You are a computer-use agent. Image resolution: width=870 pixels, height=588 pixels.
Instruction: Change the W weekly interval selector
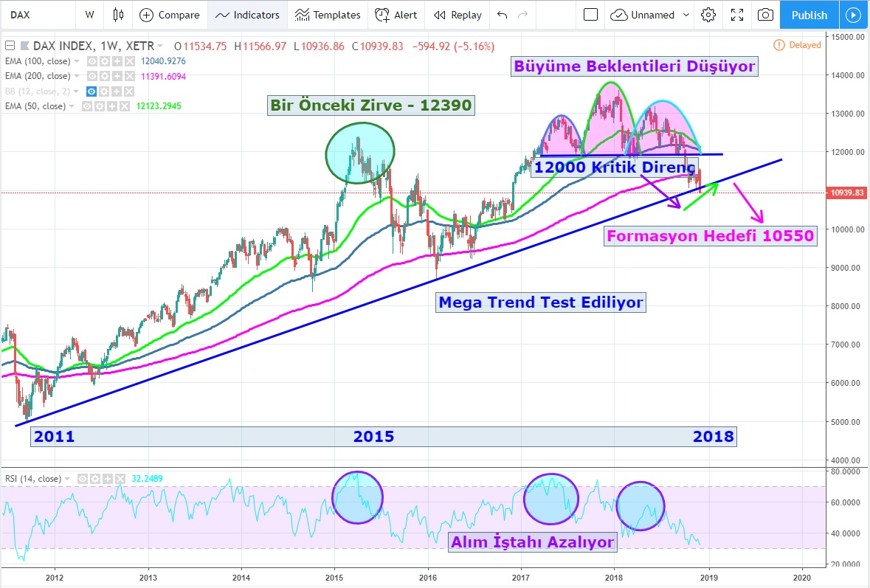(89, 15)
